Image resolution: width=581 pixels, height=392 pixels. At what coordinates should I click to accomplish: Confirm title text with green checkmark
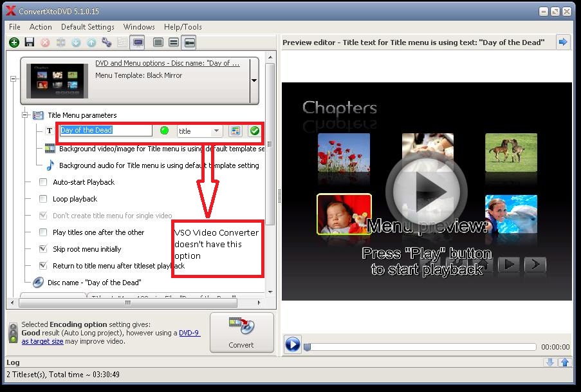255,131
